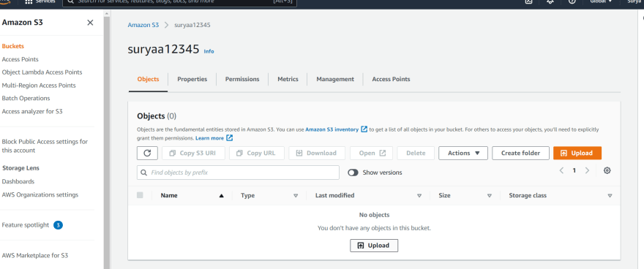The width and height of the screenshot is (644, 269).
Task: Open Dashboards under Storage Lens
Action: (x=18, y=182)
